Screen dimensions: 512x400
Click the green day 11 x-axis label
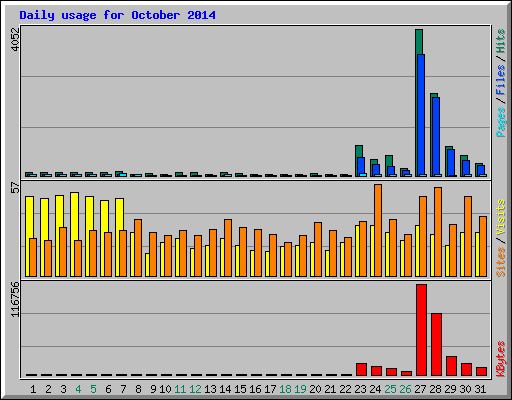[x=180, y=389]
